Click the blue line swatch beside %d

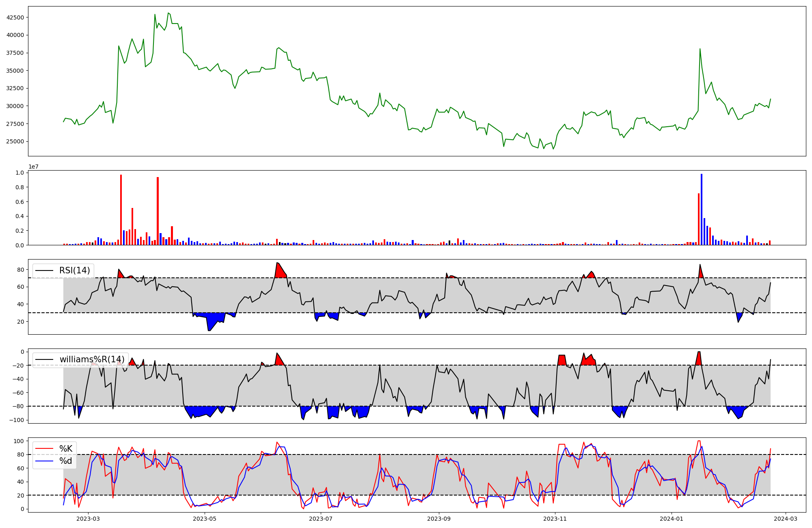45,461
